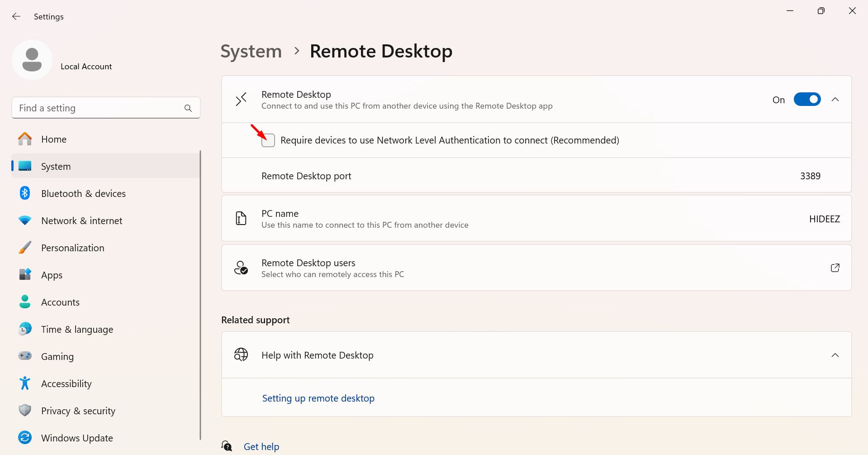This screenshot has width=868, height=455.
Task: Click the back arrow icon in Settings
Action: point(16,17)
